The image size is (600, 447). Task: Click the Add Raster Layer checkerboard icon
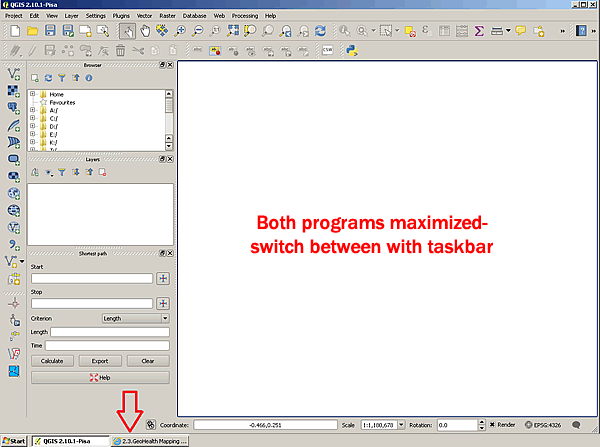pos(14,91)
